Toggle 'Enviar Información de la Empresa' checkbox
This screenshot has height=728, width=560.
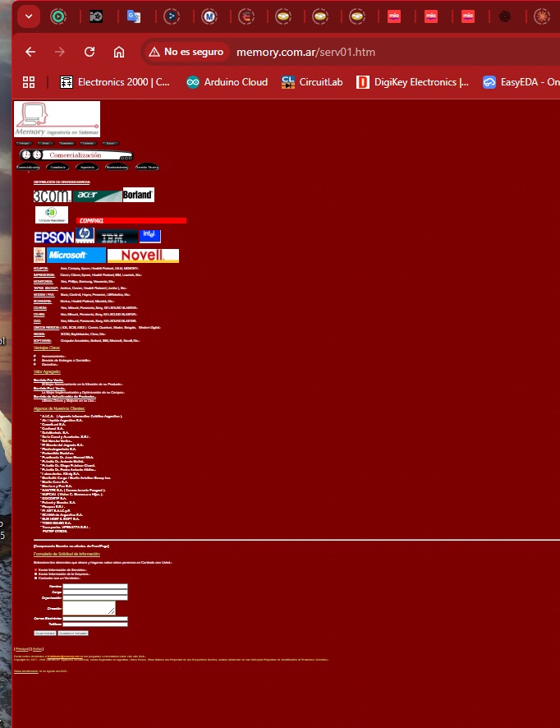[36, 574]
